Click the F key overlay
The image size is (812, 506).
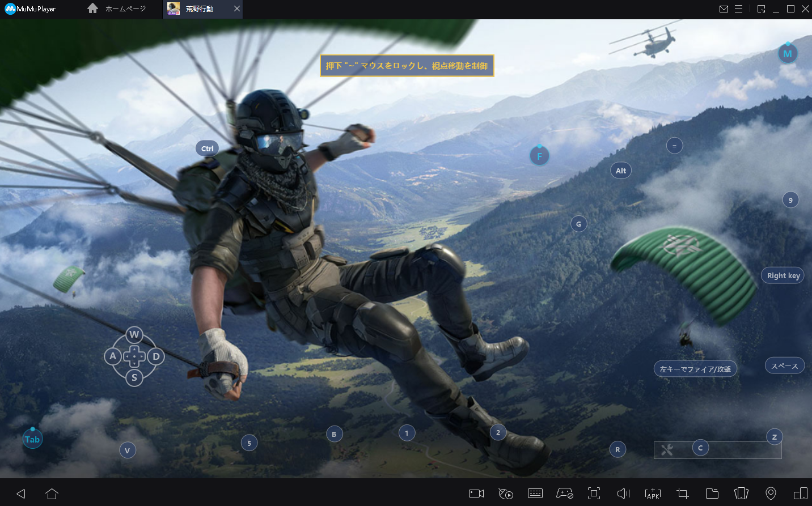click(x=539, y=156)
